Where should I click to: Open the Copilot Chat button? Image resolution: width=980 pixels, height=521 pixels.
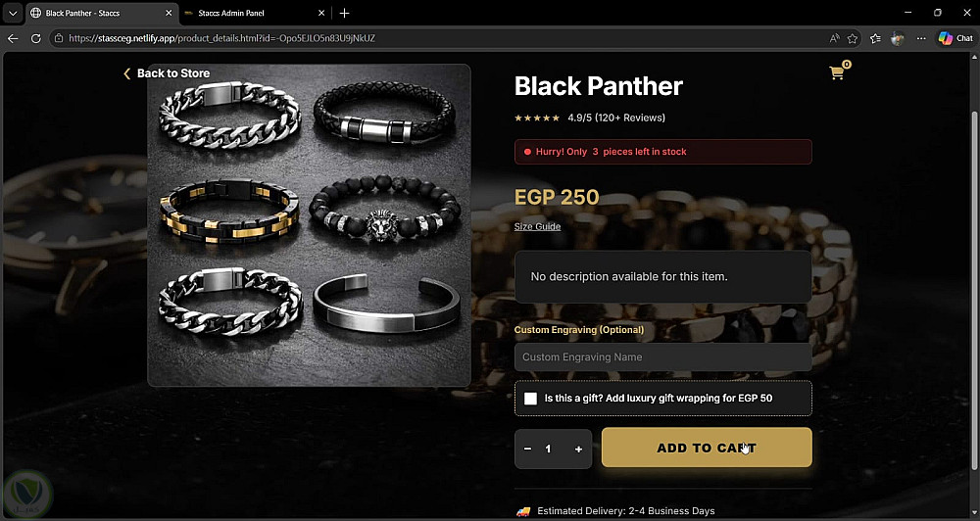955,38
